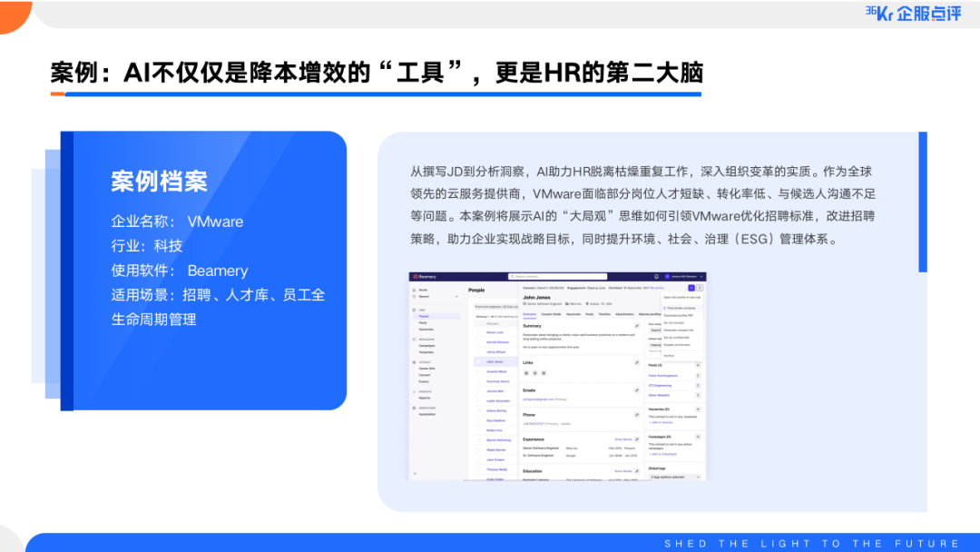The height and width of the screenshot is (552, 980).
Task: Open the notifications bell in Beamery header
Action: pyautogui.click(x=656, y=276)
